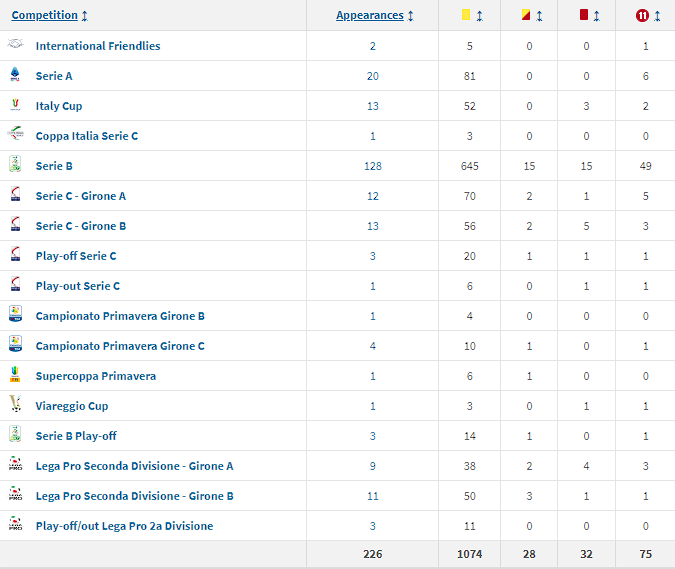The image size is (675, 569).
Task: Open Serie C - Girone A link
Action: coord(81,196)
